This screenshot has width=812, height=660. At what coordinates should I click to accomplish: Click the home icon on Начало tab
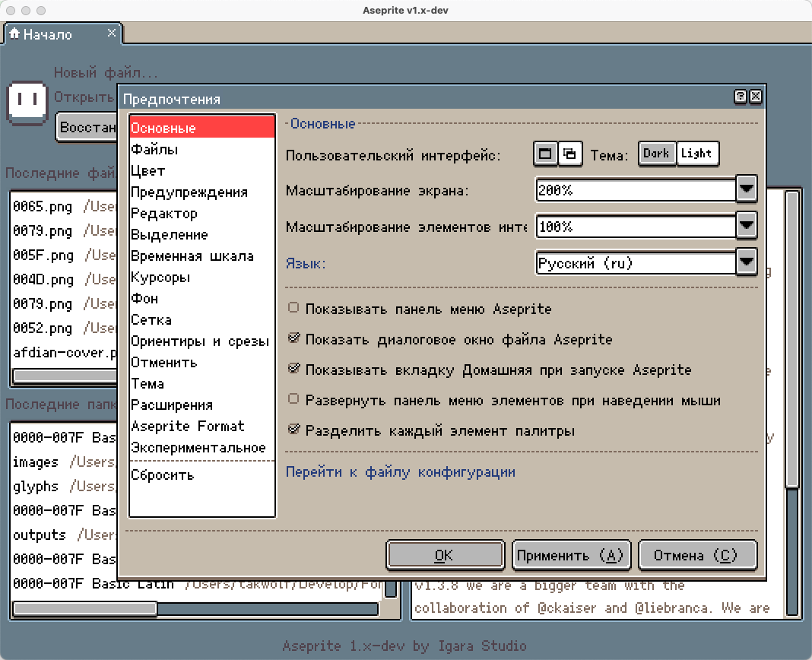pyautogui.click(x=14, y=33)
